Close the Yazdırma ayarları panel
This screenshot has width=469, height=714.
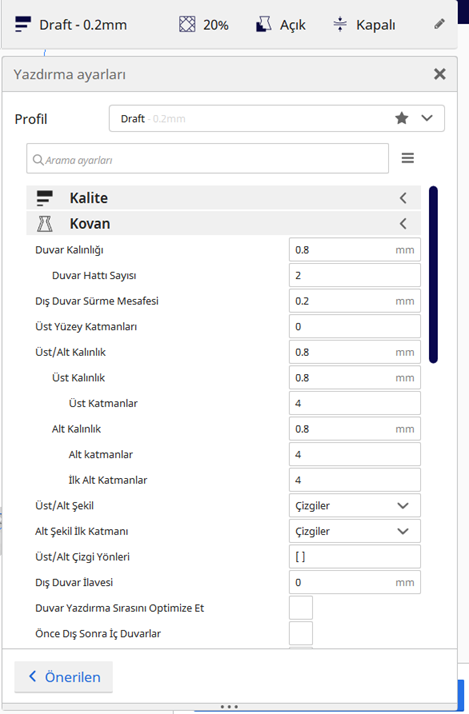click(x=439, y=74)
